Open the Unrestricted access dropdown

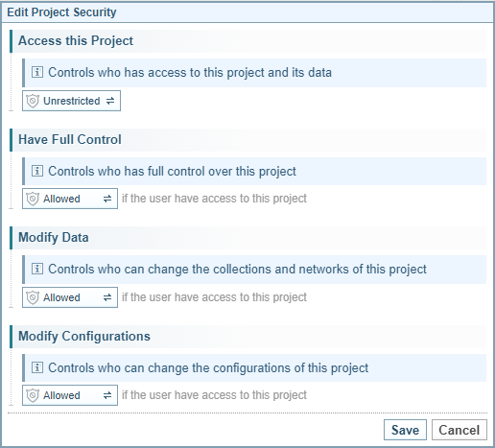pyautogui.click(x=71, y=101)
